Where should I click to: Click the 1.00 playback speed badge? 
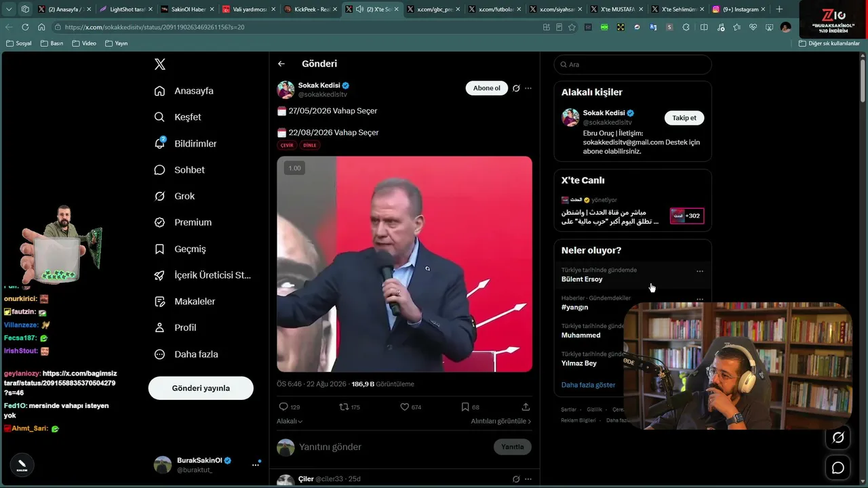coord(294,168)
